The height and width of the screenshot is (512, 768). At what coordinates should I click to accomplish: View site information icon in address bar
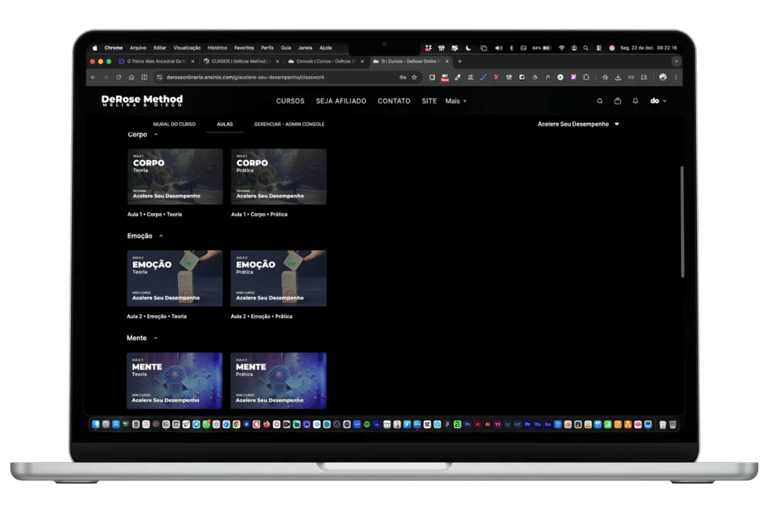[x=159, y=77]
